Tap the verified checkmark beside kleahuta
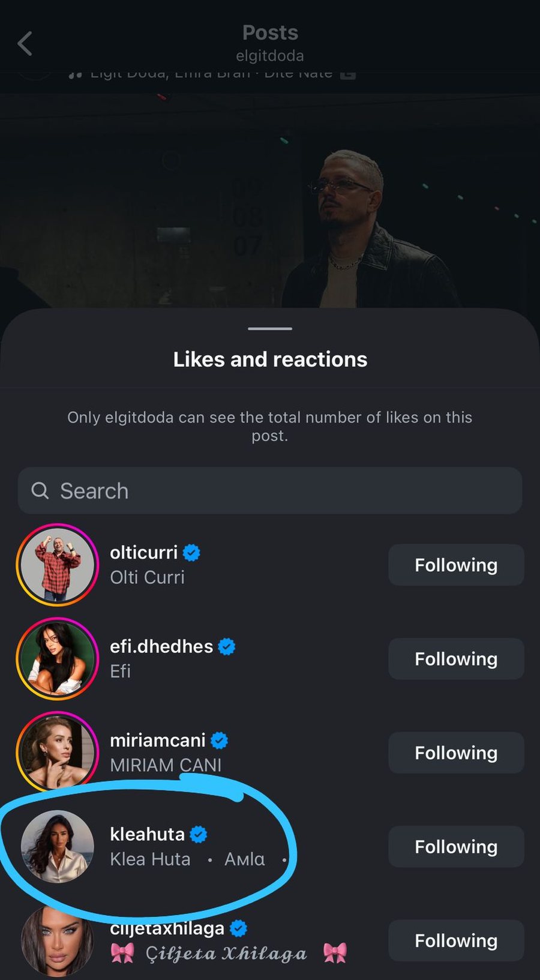 [x=199, y=834]
